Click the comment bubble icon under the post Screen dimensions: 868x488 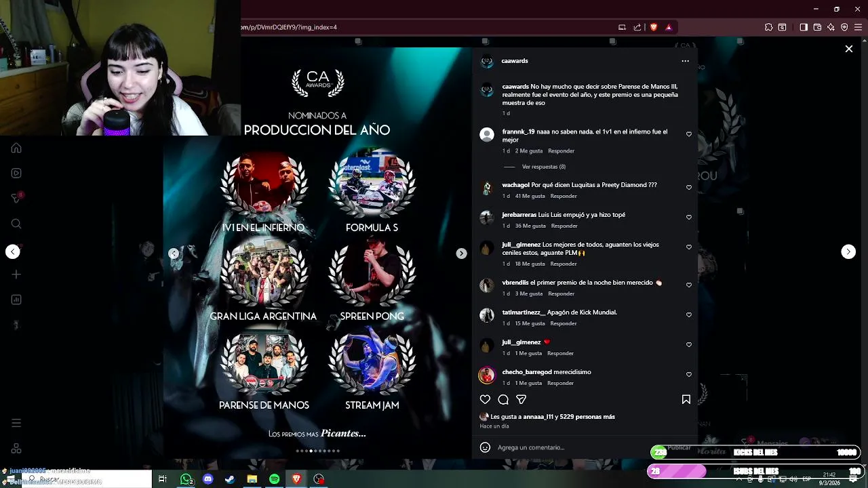(503, 400)
